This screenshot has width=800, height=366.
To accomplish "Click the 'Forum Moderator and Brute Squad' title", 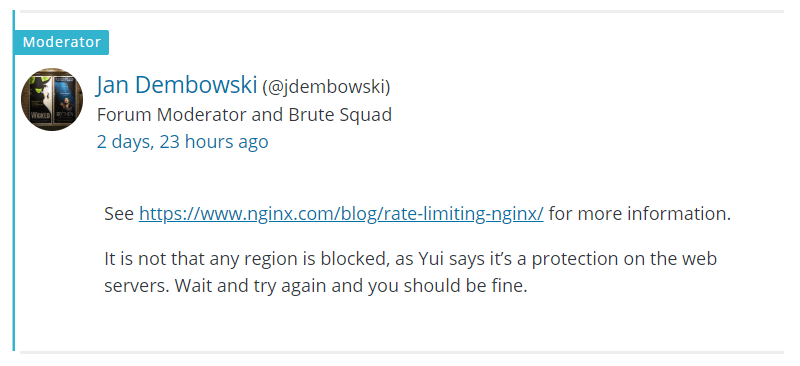I will [244, 115].
